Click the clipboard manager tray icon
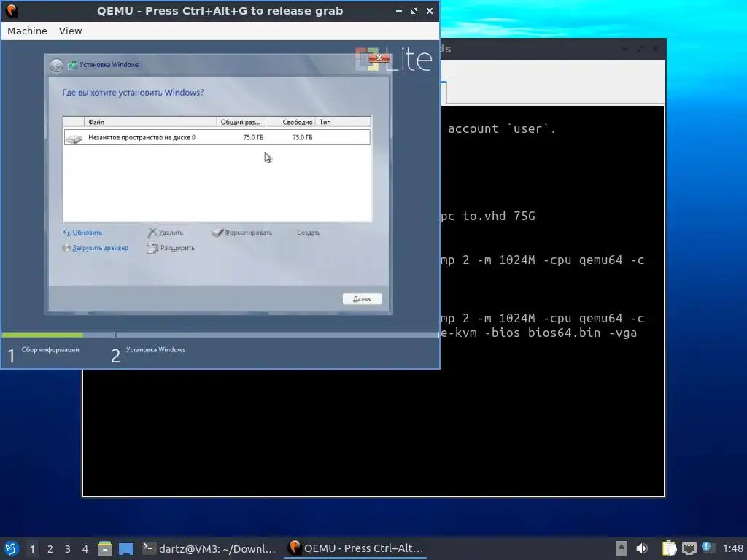The width and height of the screenshot is (747, 560). [x=669, y=548]
